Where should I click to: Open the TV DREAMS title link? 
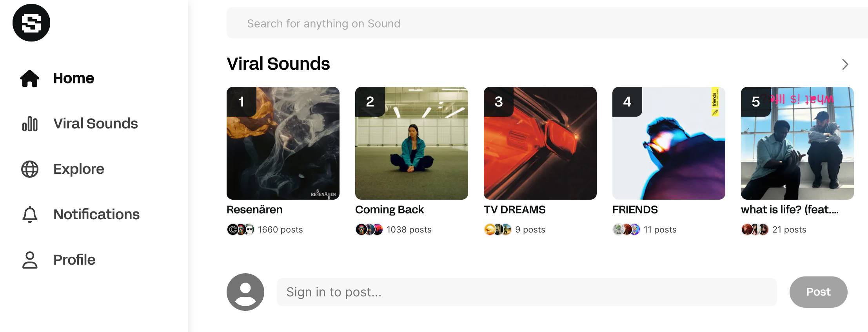pos(514,210)
